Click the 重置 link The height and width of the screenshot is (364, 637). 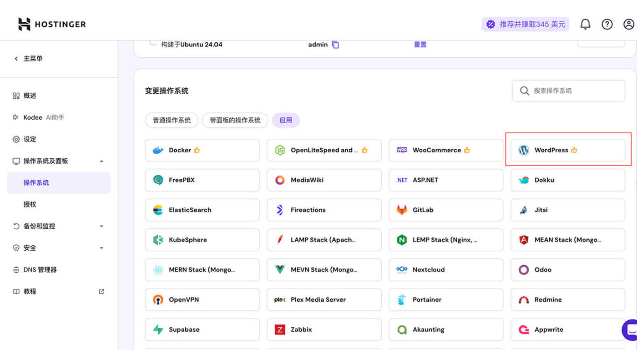(420, 45)
